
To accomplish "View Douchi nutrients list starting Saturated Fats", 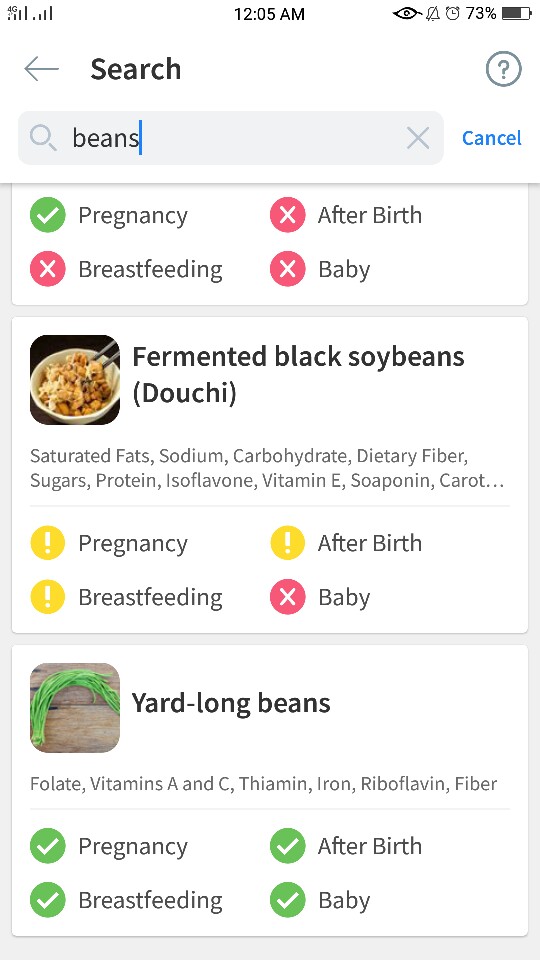I will [x=268, y=468].
